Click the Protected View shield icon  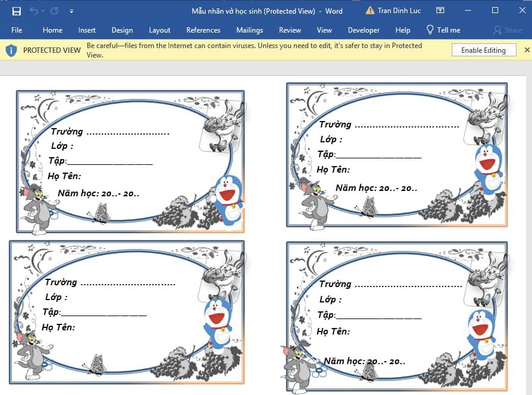11,50
